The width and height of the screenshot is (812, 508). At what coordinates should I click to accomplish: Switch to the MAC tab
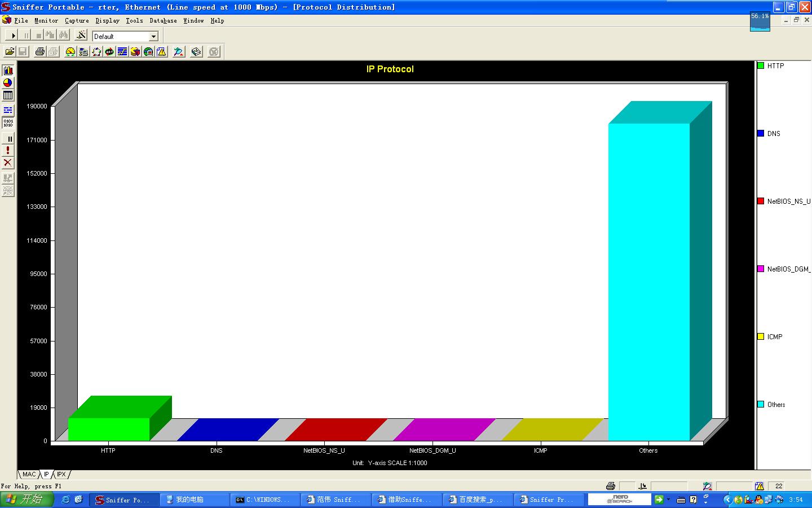pos(29,475)
